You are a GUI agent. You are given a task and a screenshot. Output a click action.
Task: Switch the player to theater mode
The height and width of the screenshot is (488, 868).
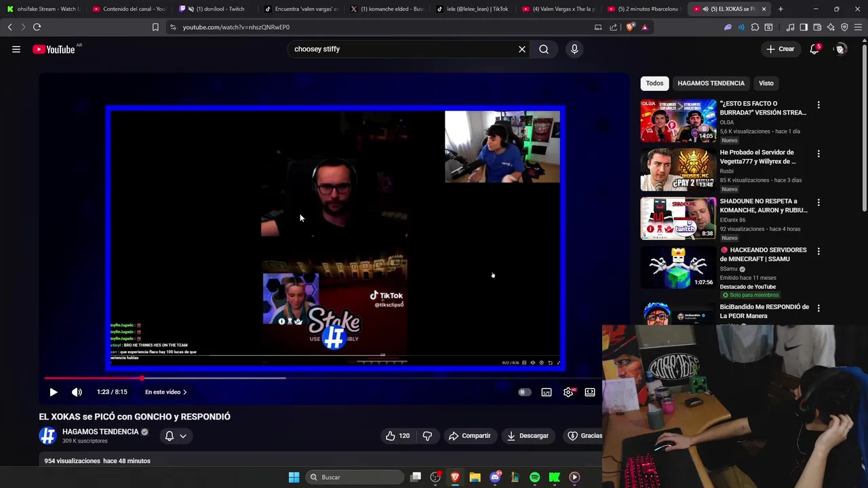click(590, 392)
